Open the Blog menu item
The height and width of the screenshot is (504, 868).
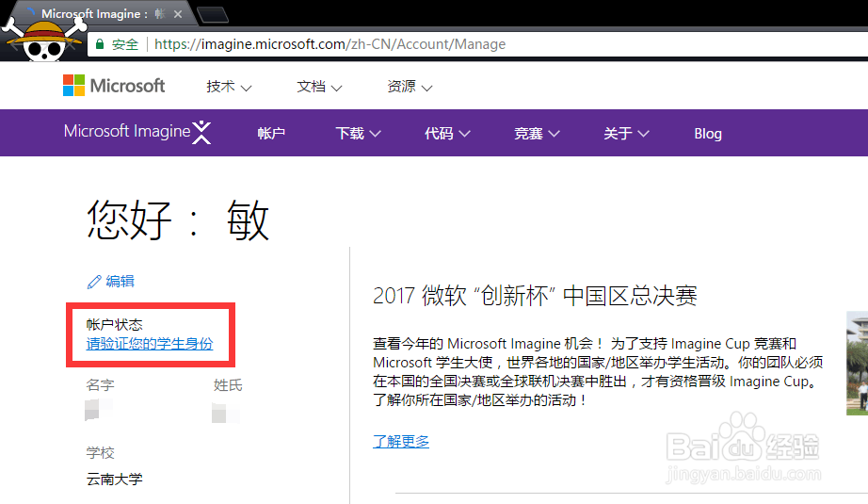click(x=708, y=134)
